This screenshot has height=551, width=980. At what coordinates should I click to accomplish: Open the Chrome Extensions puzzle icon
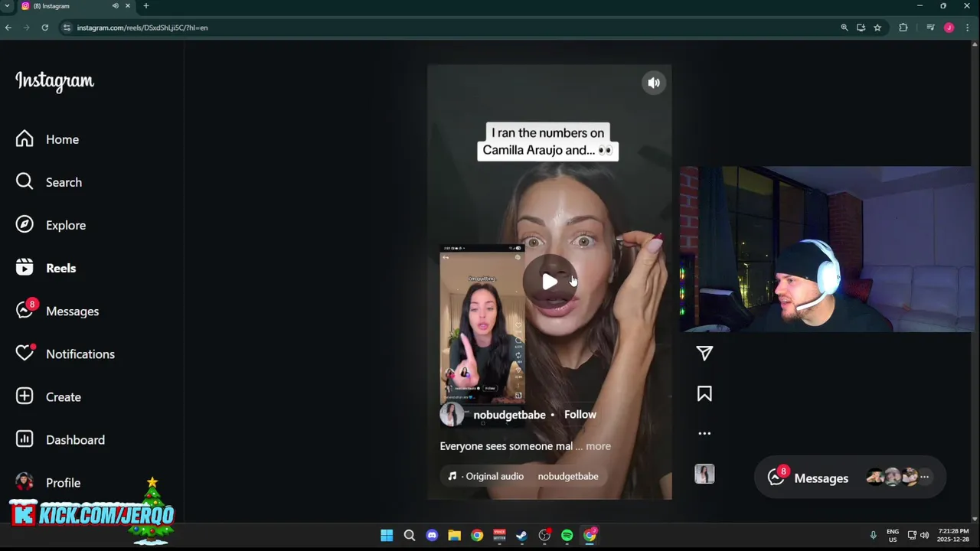[903, 28]
